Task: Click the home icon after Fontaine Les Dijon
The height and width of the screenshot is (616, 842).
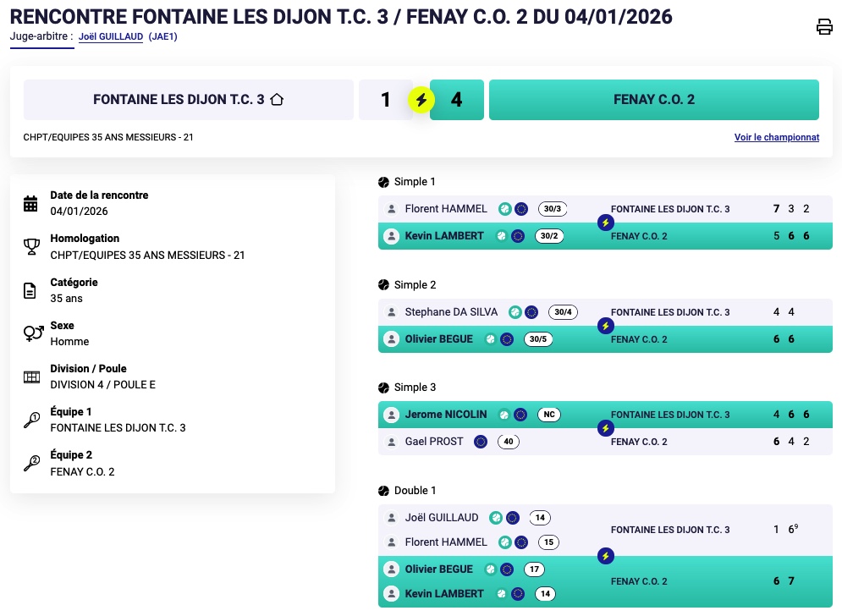Action: point(277,100)
